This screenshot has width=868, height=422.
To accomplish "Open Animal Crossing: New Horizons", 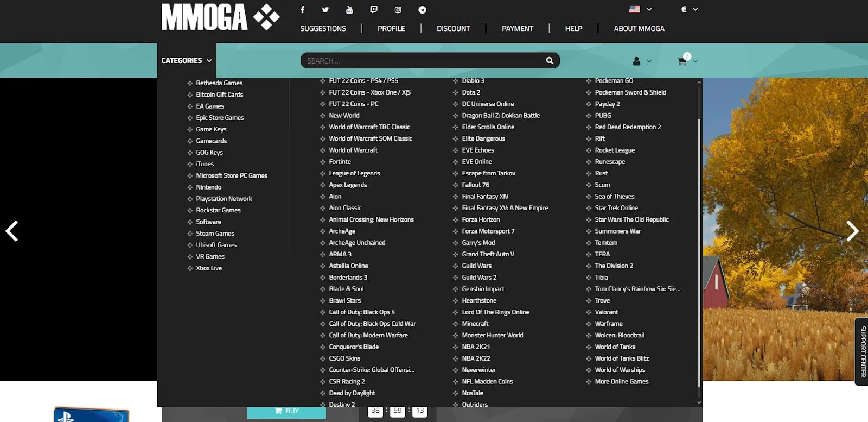I will click(x=371, y=219).
